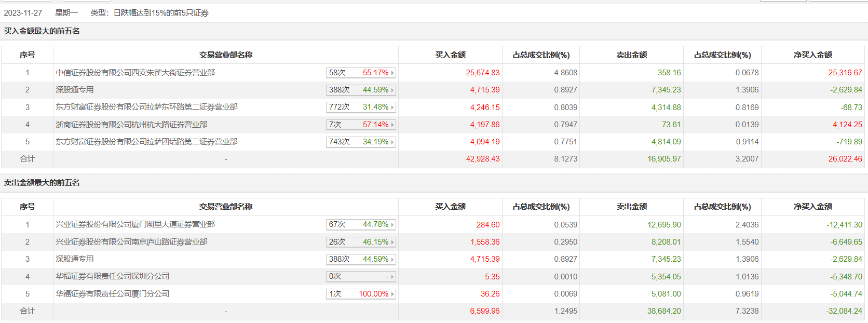The width and height of the screenshot is (868, 323).
Task: Open 华福证券深圳分公司 link
Action: tap(112, 276)
